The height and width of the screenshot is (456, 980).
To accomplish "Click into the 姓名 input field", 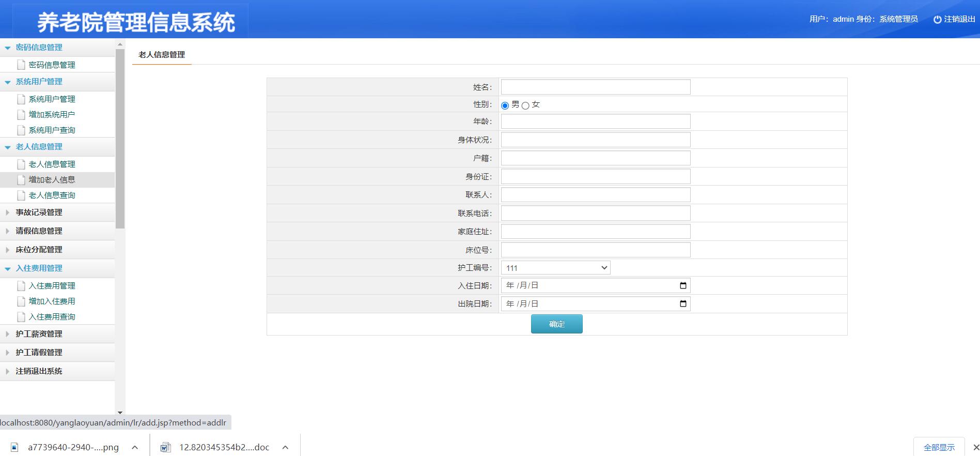I will 596,87.
